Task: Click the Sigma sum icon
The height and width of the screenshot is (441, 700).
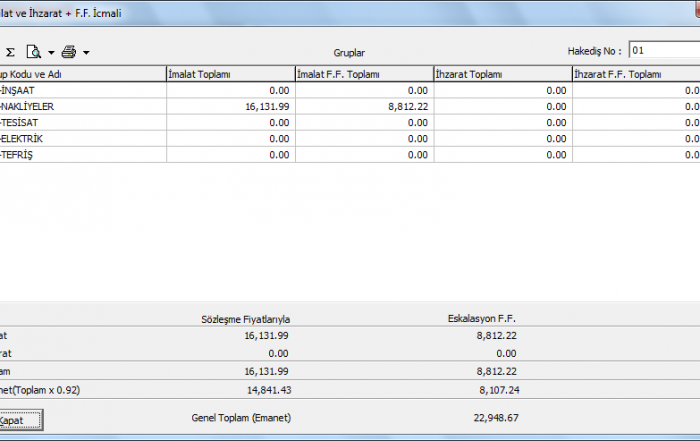Action: [x=10, y=52]
